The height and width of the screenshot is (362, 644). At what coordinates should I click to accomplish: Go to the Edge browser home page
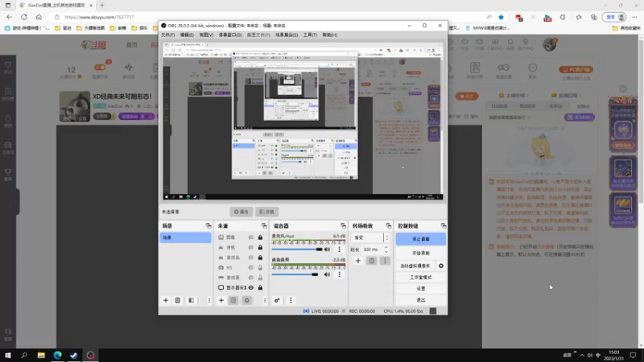pos(39,17)
